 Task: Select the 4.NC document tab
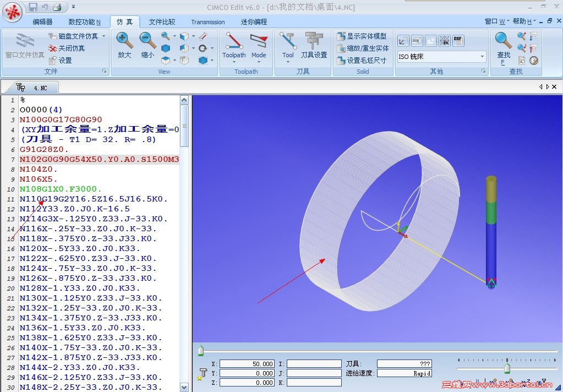pos(31,88)
